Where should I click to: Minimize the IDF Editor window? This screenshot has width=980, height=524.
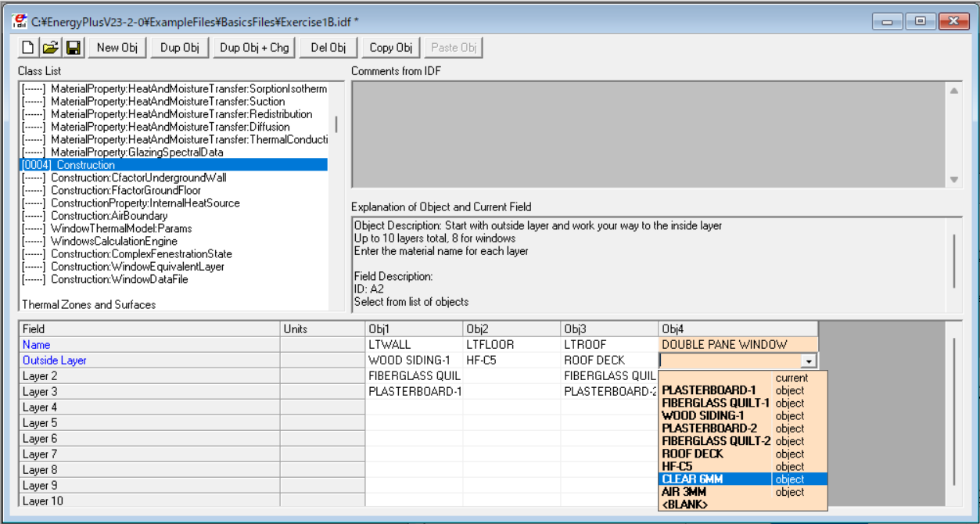[888, 22]
